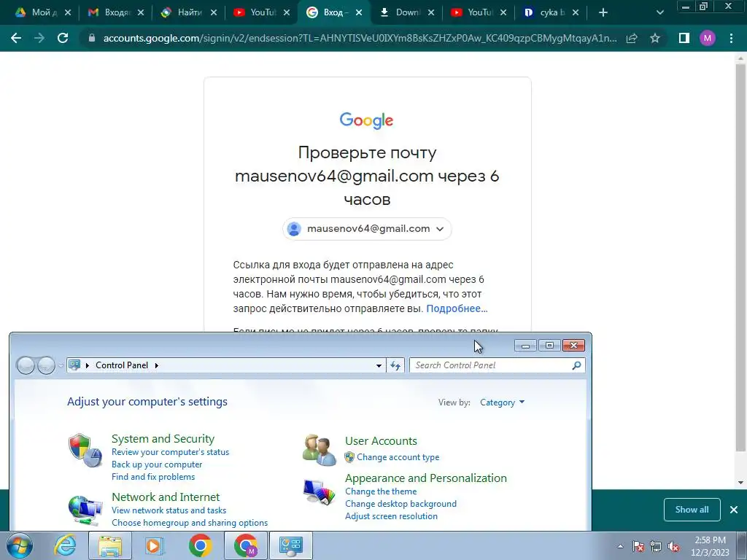Image resolution: width=747 pixels, height=560 pixels.
Task: Click the System and Security shield icon
Action: tap(85, 450)
